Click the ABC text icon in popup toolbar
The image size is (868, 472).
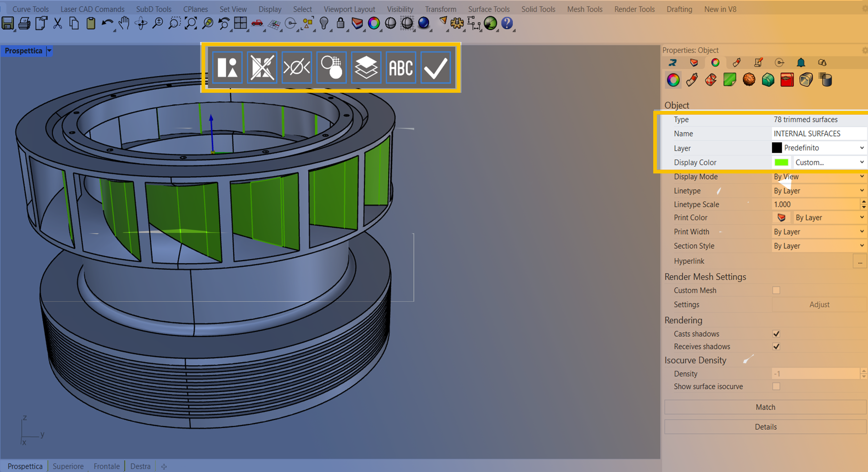click(401, 67)
